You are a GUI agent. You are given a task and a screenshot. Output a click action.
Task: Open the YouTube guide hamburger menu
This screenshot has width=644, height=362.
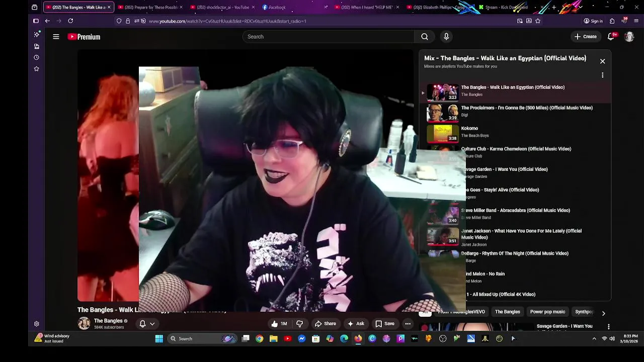56,37
